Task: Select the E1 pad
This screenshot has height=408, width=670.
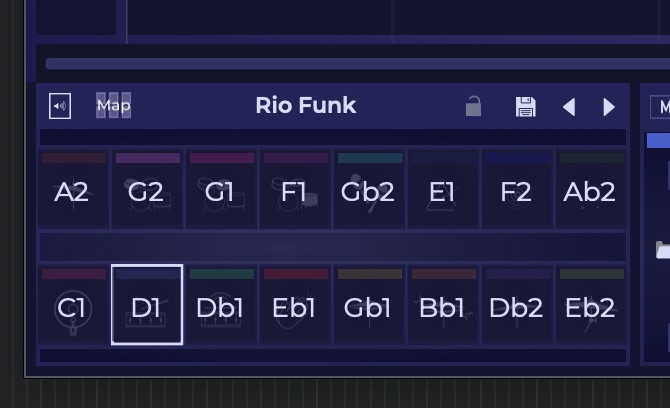Action: click(442, 193)
